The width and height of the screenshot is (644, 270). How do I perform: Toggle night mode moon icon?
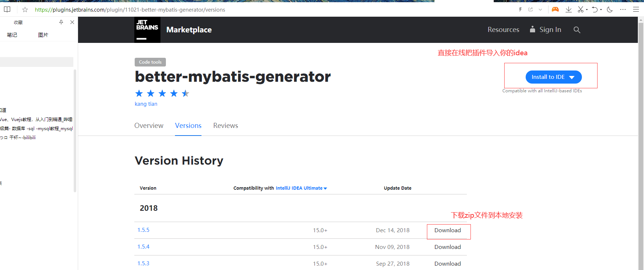pos(610,9)
